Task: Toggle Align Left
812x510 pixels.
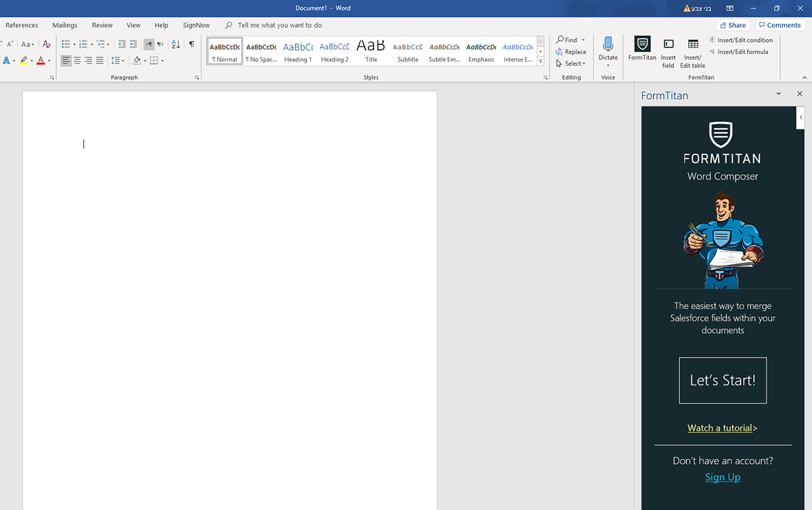Action: coord(66,61)
